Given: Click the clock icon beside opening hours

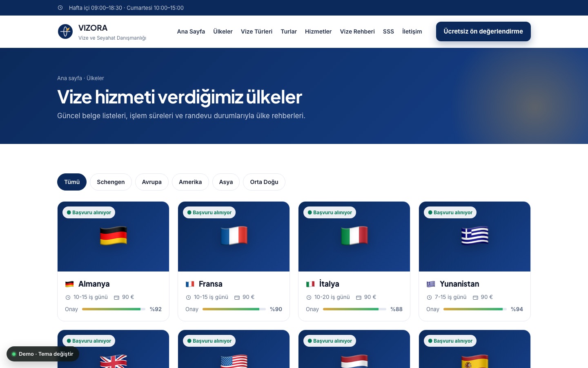Looking at the screenshot, I should click(x=60, y=8).
